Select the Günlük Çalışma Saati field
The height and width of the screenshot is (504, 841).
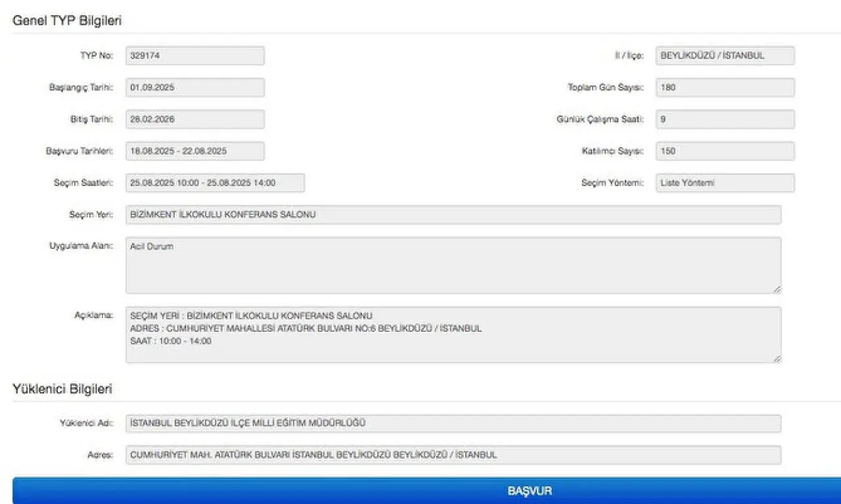point(725,120)
